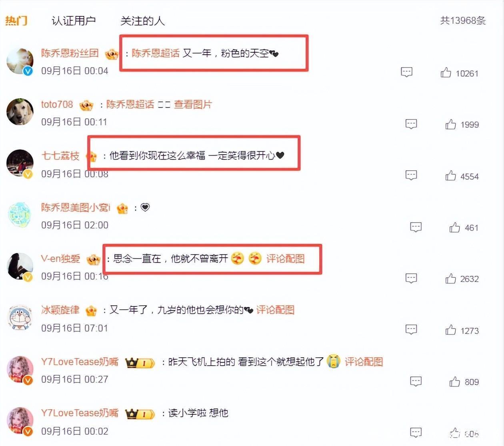View 评论配图 in 冰颖旋律's comment

coord(275,310)
